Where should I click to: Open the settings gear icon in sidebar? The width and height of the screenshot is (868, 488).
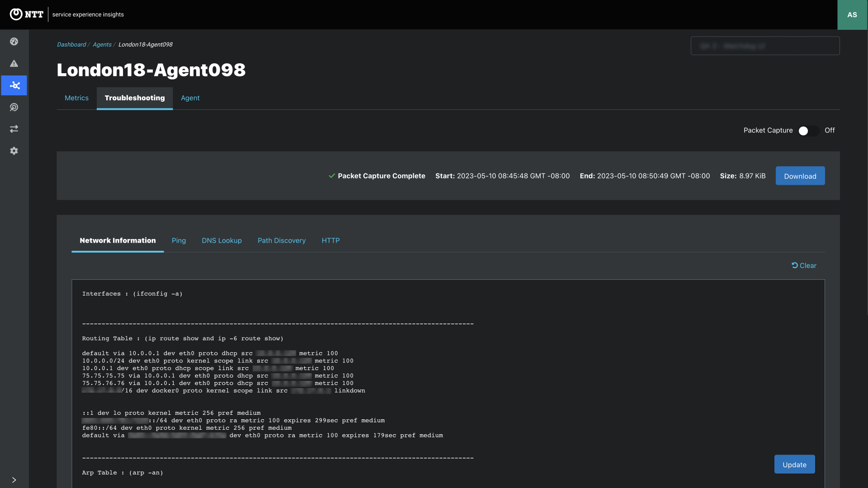14,151
